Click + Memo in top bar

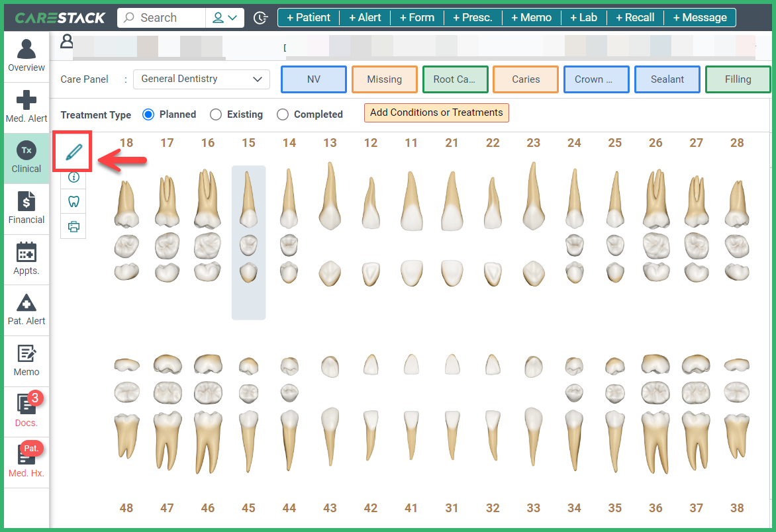pos(532,18)
